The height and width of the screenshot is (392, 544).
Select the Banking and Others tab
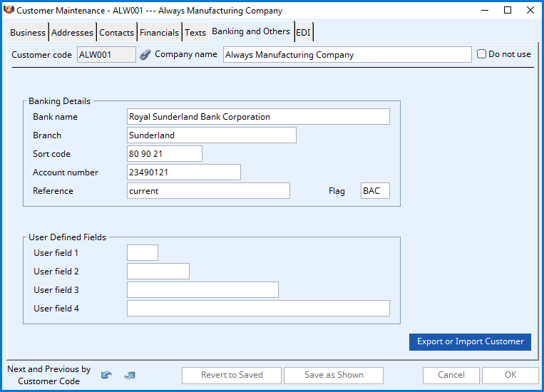coord(251,31)
